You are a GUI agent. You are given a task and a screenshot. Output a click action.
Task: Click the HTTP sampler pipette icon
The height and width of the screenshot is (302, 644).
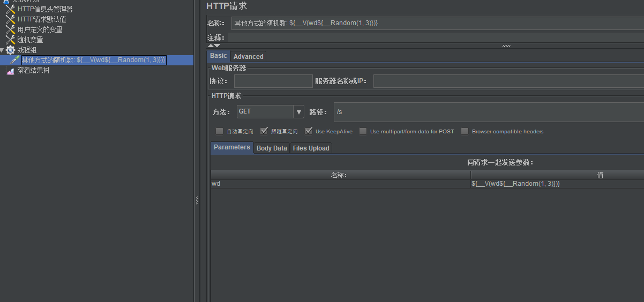15,60
